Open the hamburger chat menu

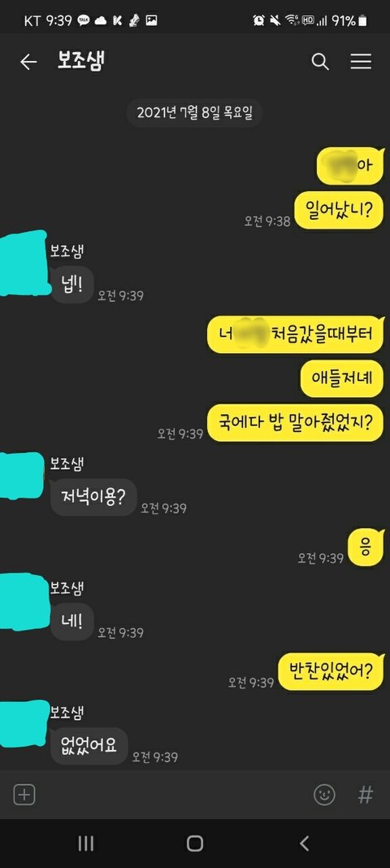pos(361,62)
